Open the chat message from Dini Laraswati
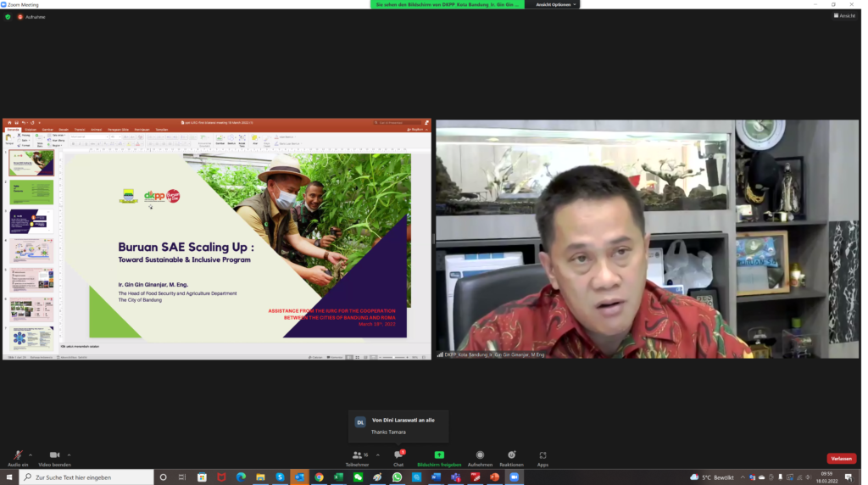The image size is (868, 485). tap(398, 426)
